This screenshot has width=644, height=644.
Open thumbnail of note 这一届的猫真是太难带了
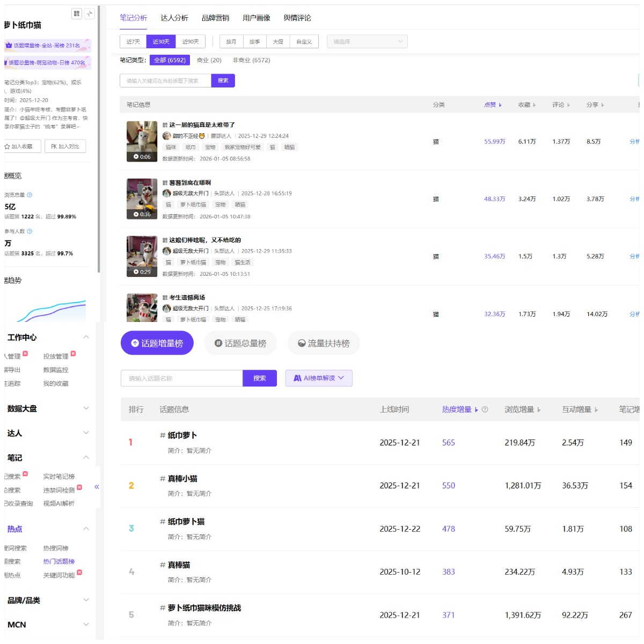coord(142,141)
